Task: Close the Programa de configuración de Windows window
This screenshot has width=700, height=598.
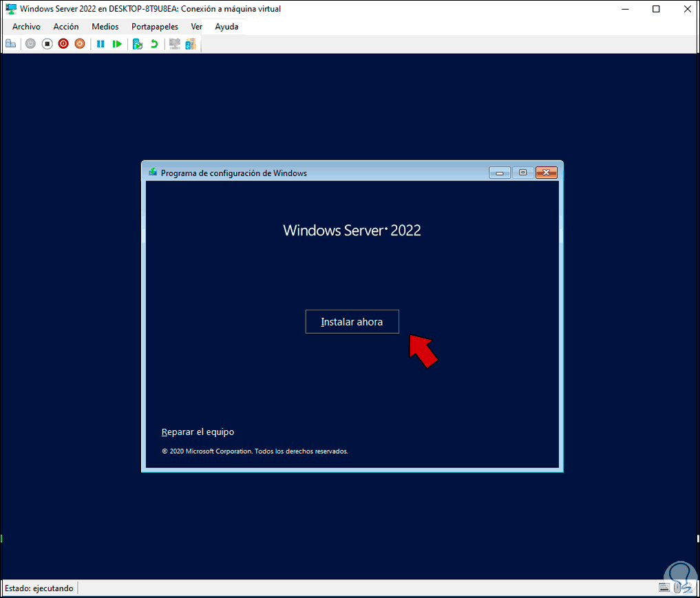Action: click(x=546, y=173)
